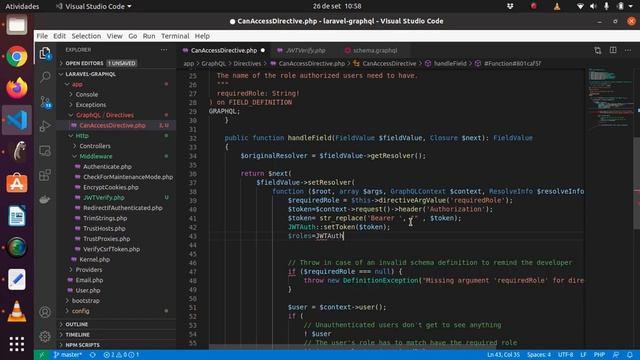
Task: Click the master branch in status bar
Action: (x=67, y=355)
